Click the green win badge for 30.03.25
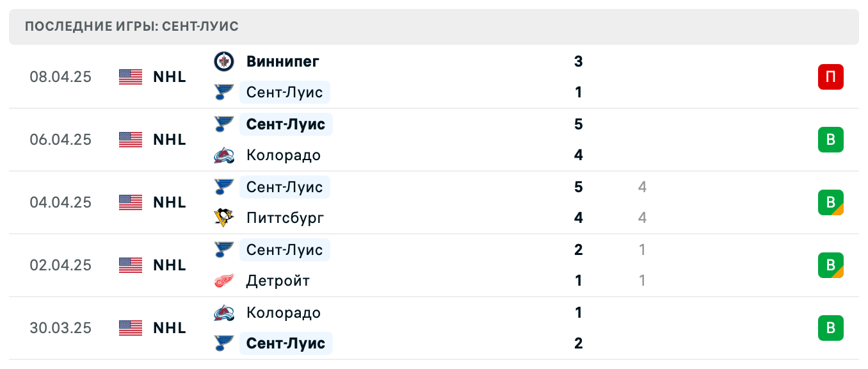Viewport: 868px width, 369px height. [830, 328]
